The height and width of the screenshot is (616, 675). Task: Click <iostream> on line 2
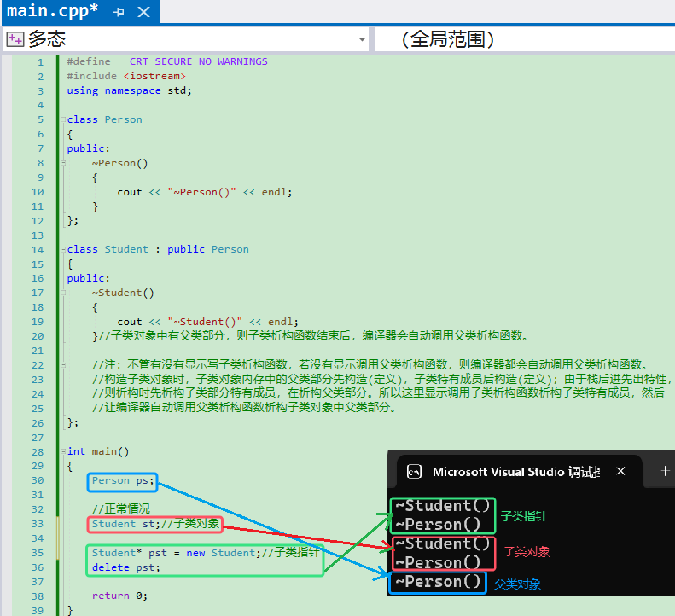(154, 76)
